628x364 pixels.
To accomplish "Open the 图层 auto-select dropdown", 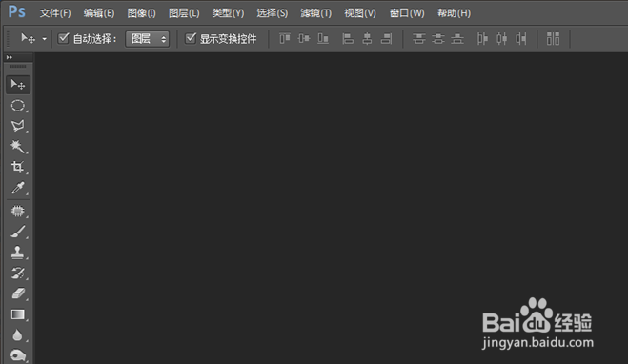I will pos(148,39).
